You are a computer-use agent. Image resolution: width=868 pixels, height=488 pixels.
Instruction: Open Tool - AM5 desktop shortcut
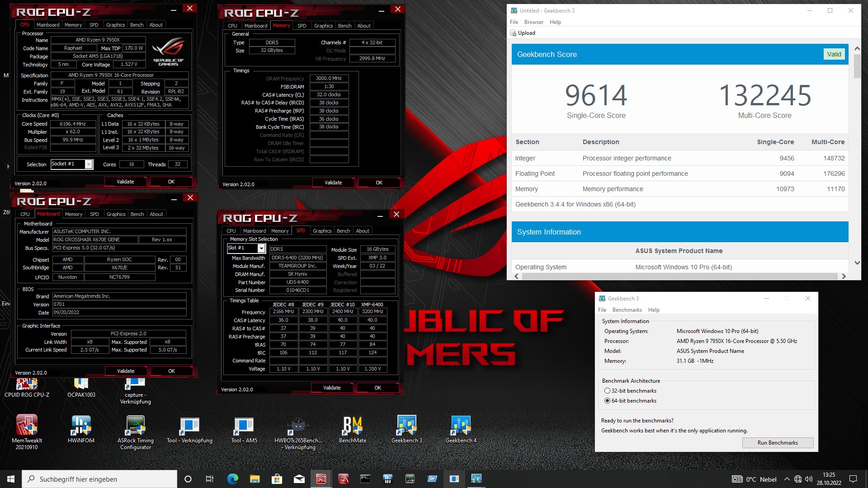pos(244,429)
